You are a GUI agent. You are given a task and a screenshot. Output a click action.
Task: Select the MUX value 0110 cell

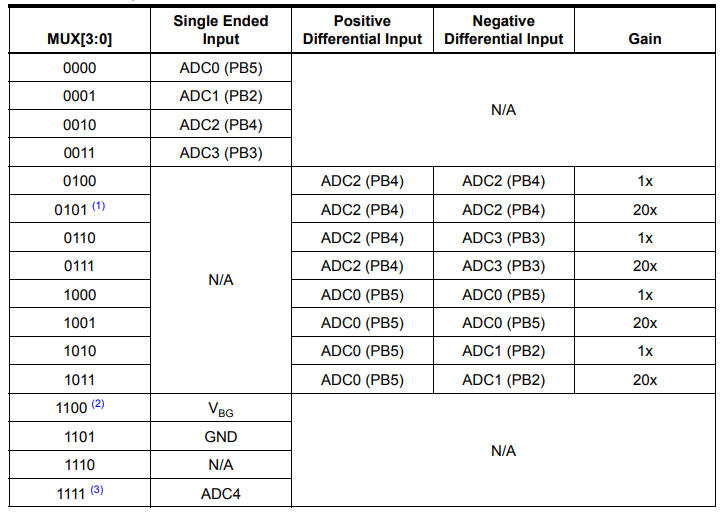click(x=79, y=238)
